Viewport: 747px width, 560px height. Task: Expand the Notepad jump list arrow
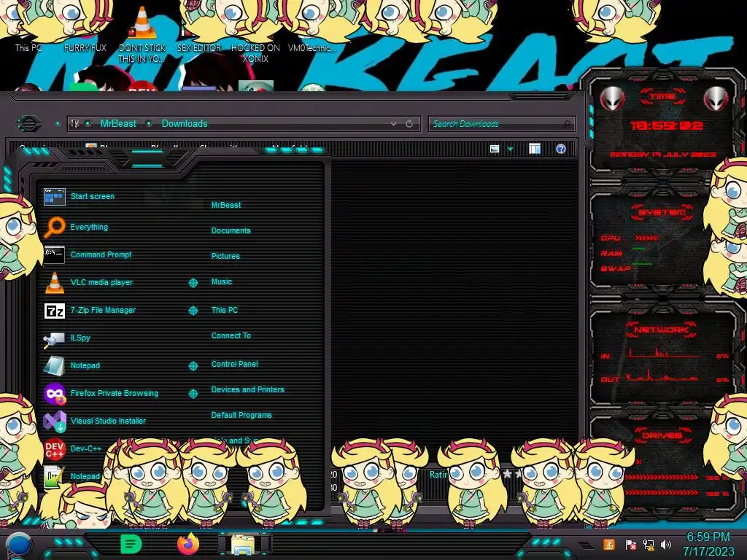(x=193, y=366)
